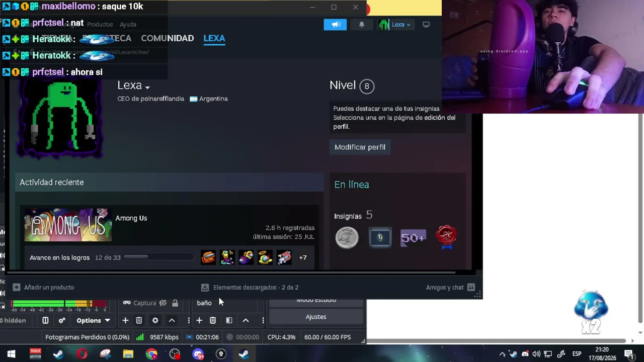
Task: Open the COMUNIDAD tab in Steam
Action: 168,38
